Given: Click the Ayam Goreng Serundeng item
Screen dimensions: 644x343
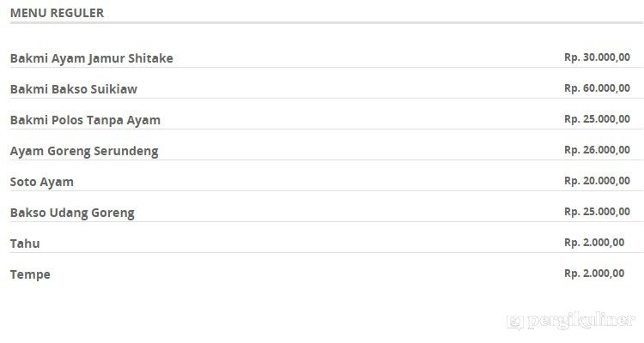Looking at the screenshot, I should (84, 151).
